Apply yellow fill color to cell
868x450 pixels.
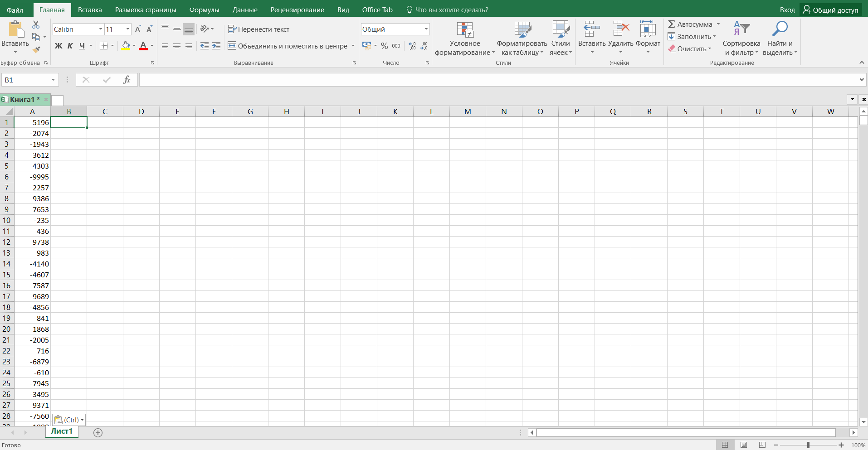coord(126,46)
